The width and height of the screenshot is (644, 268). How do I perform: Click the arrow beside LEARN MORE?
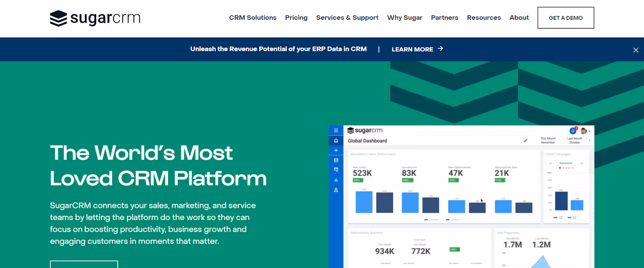[440, 48]
